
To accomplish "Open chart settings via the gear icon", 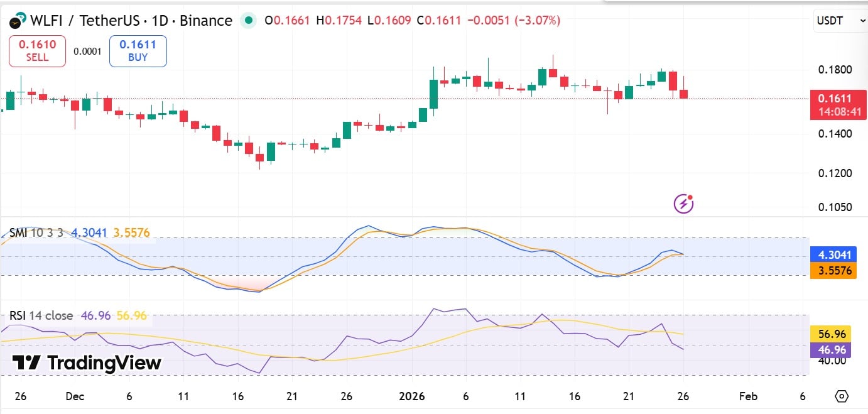I will coord(842,396).
